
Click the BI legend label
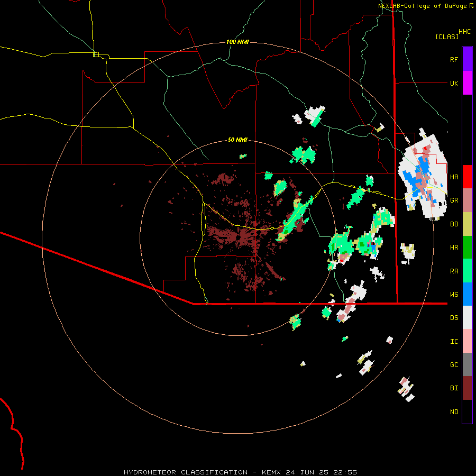pyautogui.click(x=454, y=388)
